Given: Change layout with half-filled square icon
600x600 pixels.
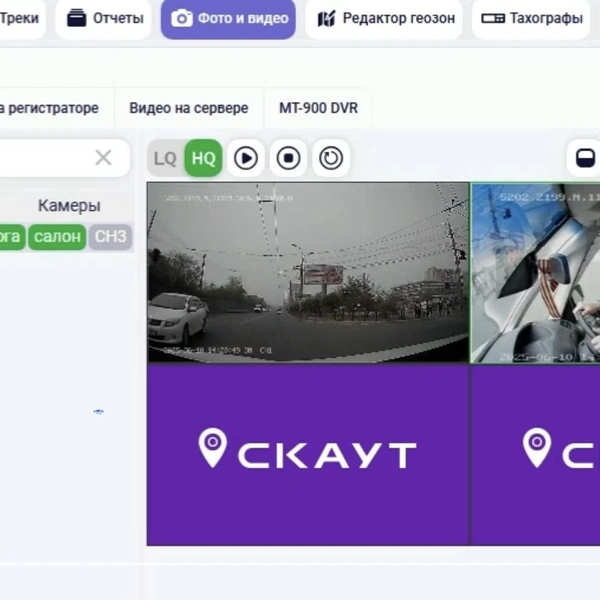Looking at the screenshot, I should tap(585, 158).
